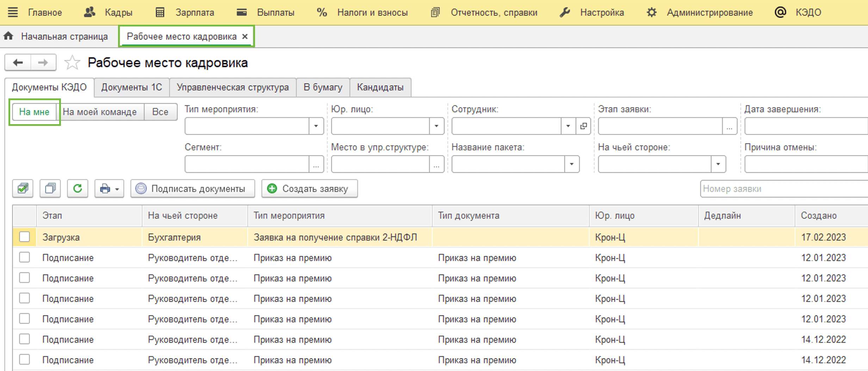Screen dimensions: 868x371
Task: Switch to Документы 1С tab
Action: click(x=132, y=87)
